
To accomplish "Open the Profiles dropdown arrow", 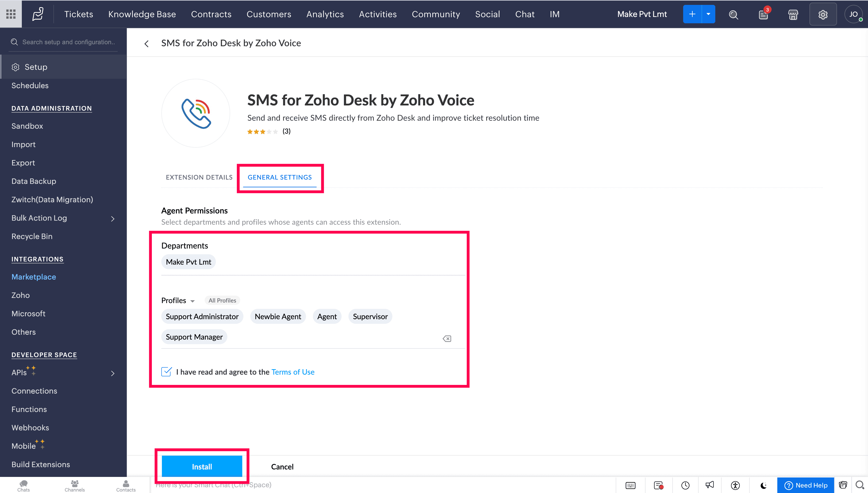I will 193,301.
